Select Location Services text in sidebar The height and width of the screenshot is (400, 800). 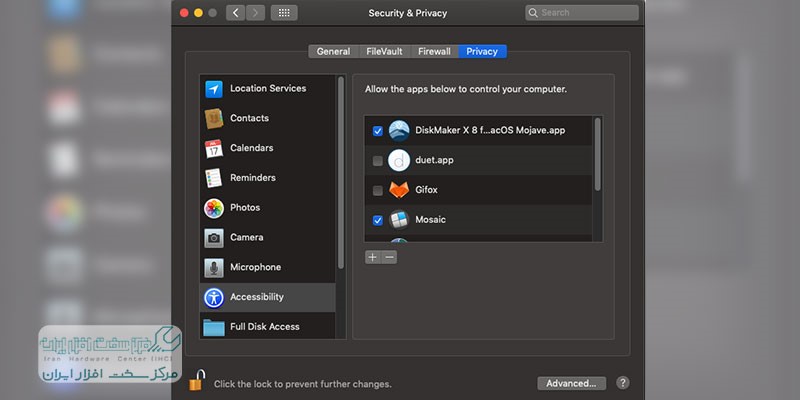(268, 88)
